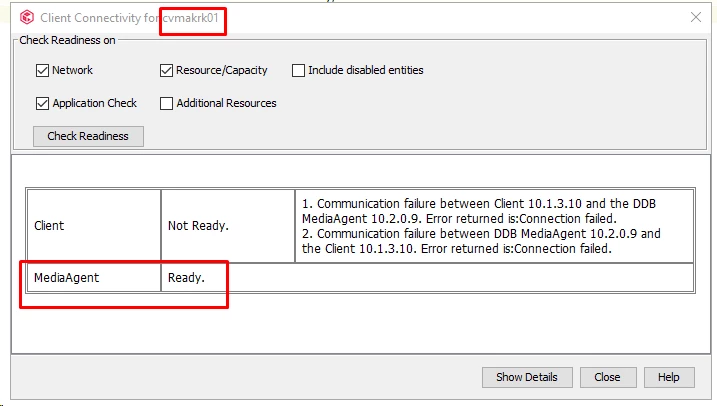Click the blank area below the results table
This screenshot has width=717, height=406.
358,322
